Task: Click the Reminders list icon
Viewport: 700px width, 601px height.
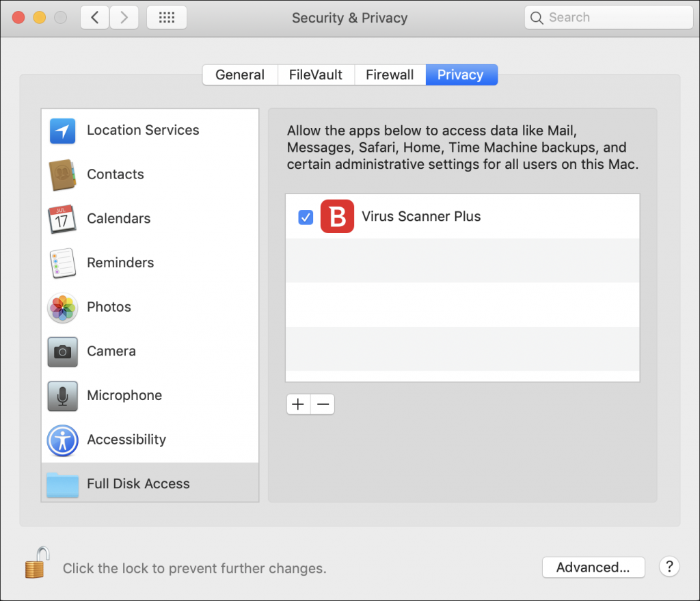Action: click(62, 263)
